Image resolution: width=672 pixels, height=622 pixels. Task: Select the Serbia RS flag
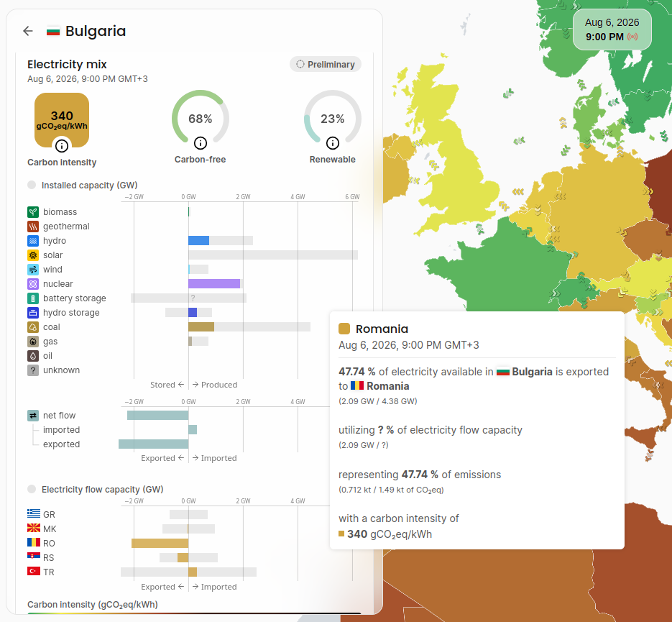tap(34, 557)
